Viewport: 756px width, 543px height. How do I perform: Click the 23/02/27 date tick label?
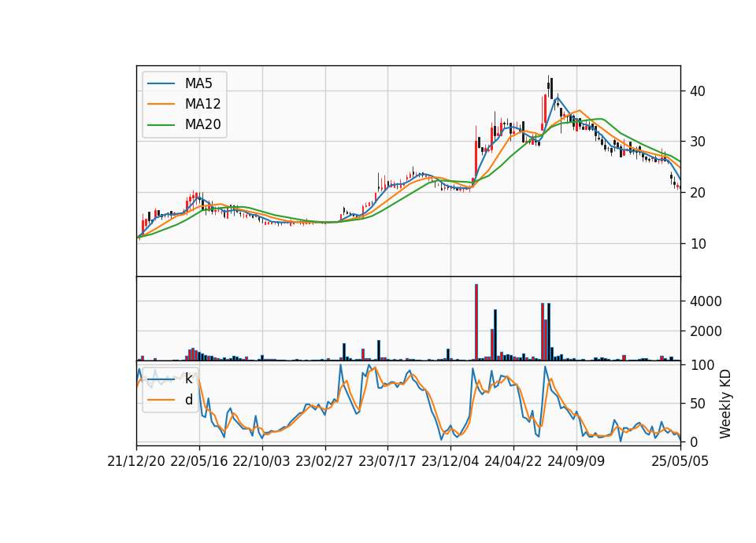[x=324, y=461]
